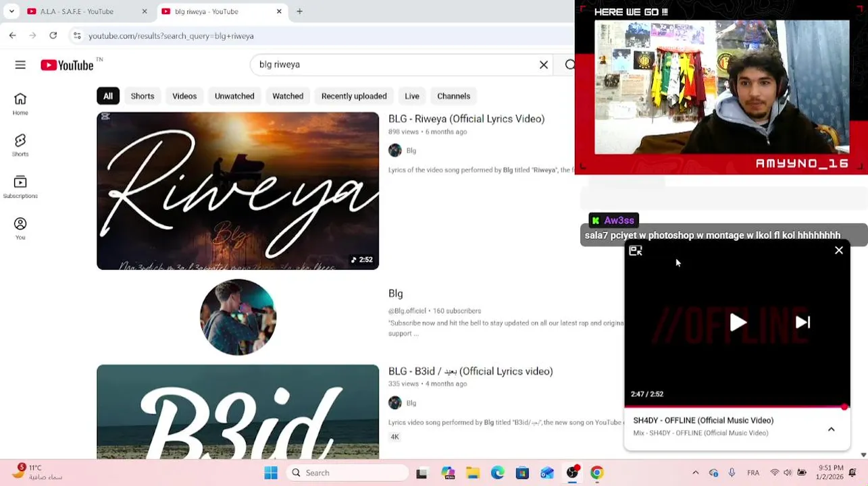Seek on the miniplayer progress bar
Image resolution: width=868 pixels, height=486 pixels.
(737, 407)
